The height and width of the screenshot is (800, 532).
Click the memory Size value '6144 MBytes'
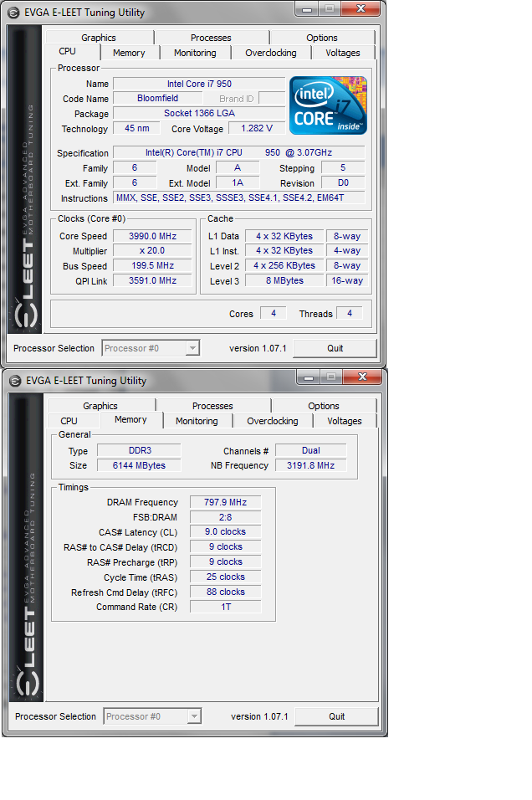pyautogui.click(x=139, y=465)
